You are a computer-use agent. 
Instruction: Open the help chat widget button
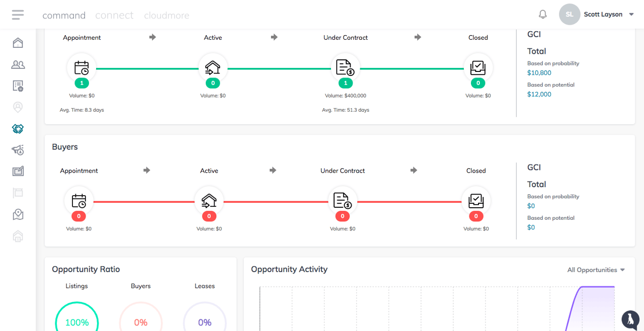click(630, 319)
